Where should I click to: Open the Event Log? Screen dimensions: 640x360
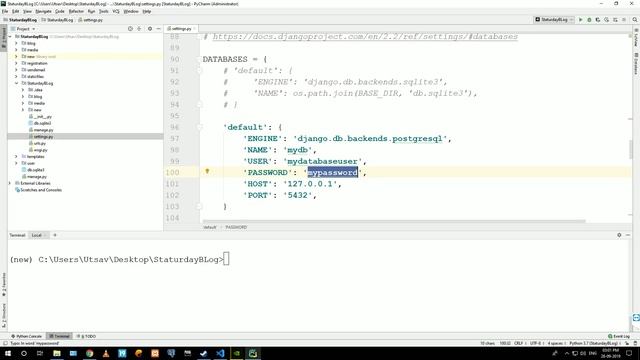point(619,336)
